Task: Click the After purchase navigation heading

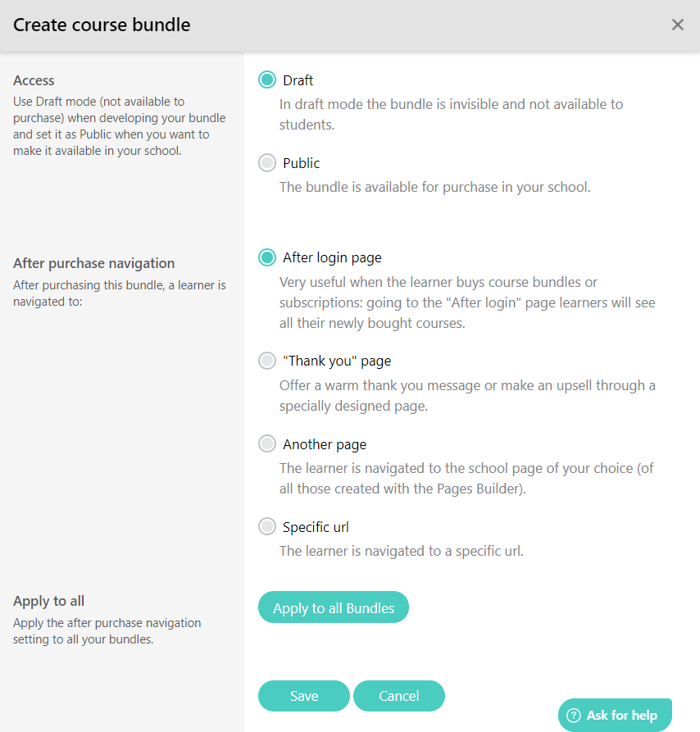Action: point(93,262)
